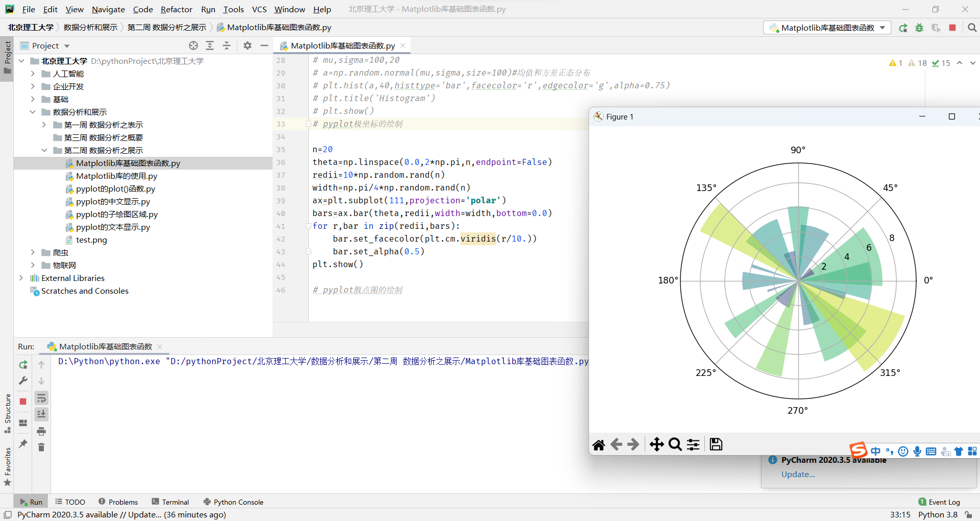Expand all in Project panel
The width and height of the screenshot is (980, 521).
click(210, 45)
